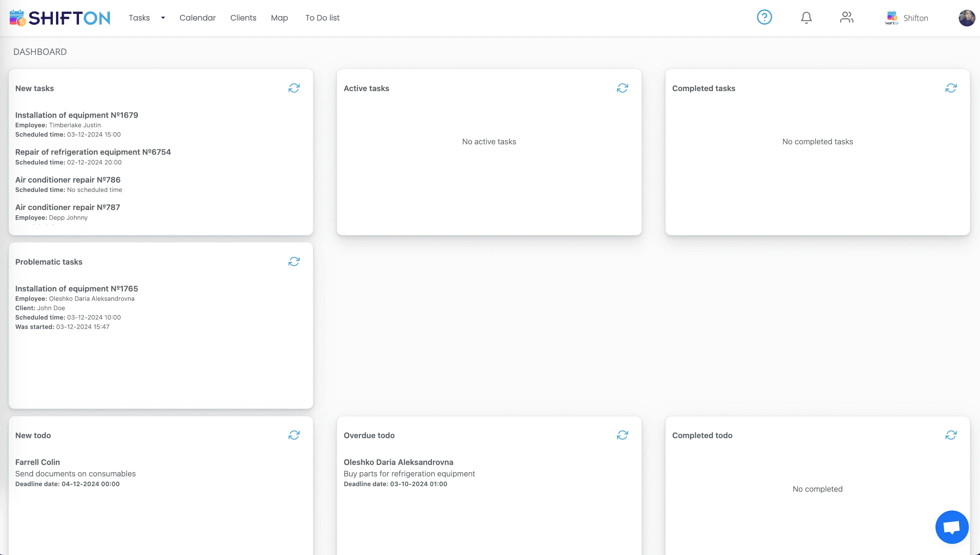Open Repair of refrigeration equipment №6754
The height and width of the screenshot is (555, 980).
coord(93,152)
